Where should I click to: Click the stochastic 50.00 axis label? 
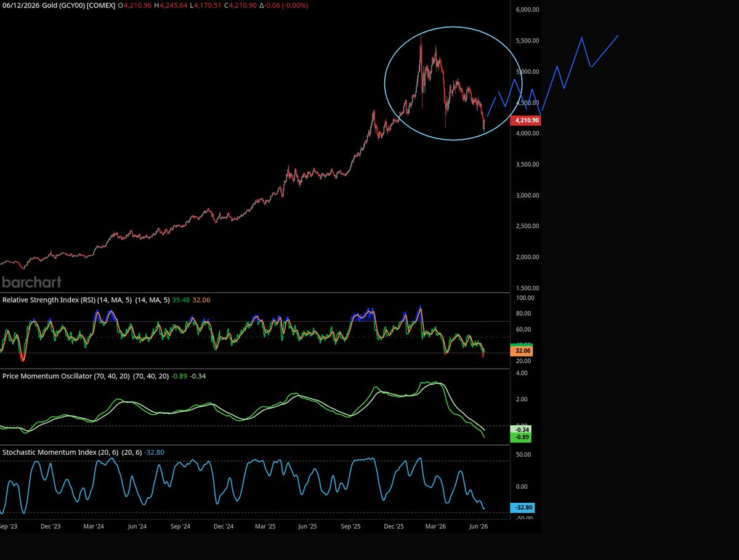[524, 455]
